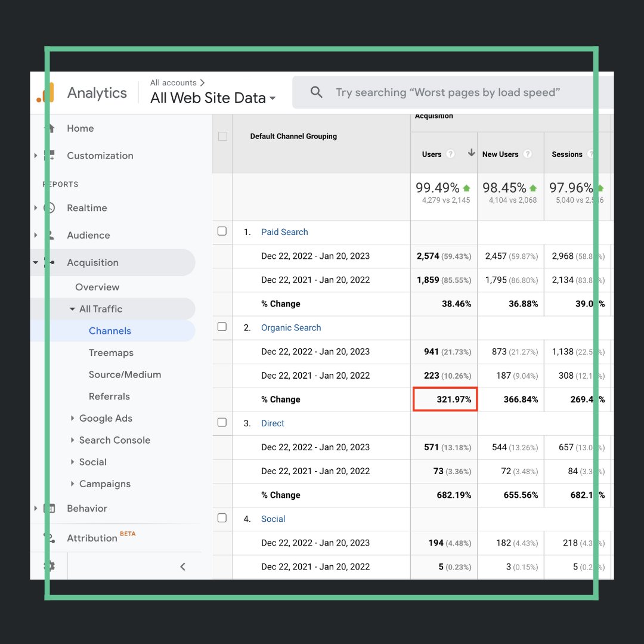Image resolution: width=644 pixels, height=644 pixels.
Task: Go to Home in the sidebar
Action: pos(80,128)
